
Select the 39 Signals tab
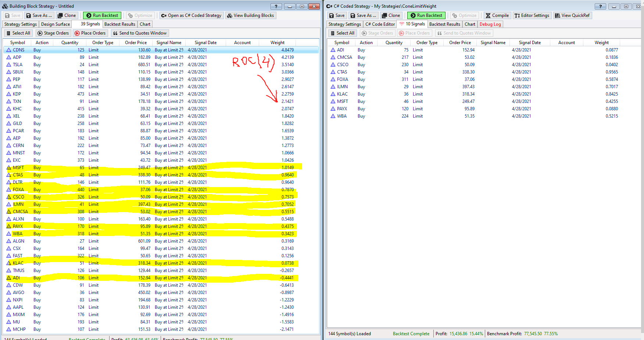(x=87, y=24)
